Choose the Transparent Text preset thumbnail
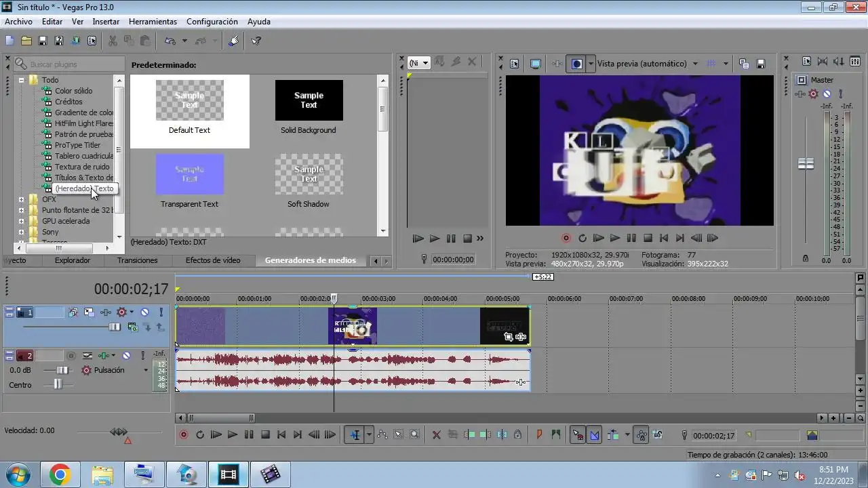This screenshot has width=868, height=488. 189,174
